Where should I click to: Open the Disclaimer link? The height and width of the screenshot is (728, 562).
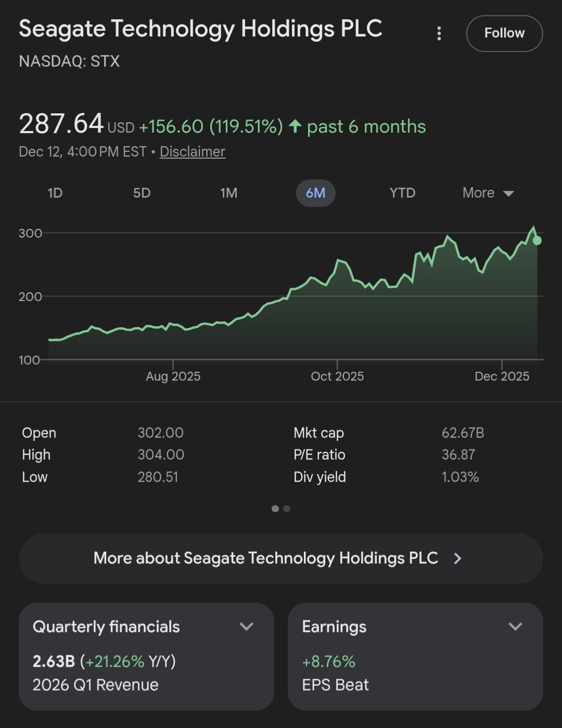click(192, 152)
